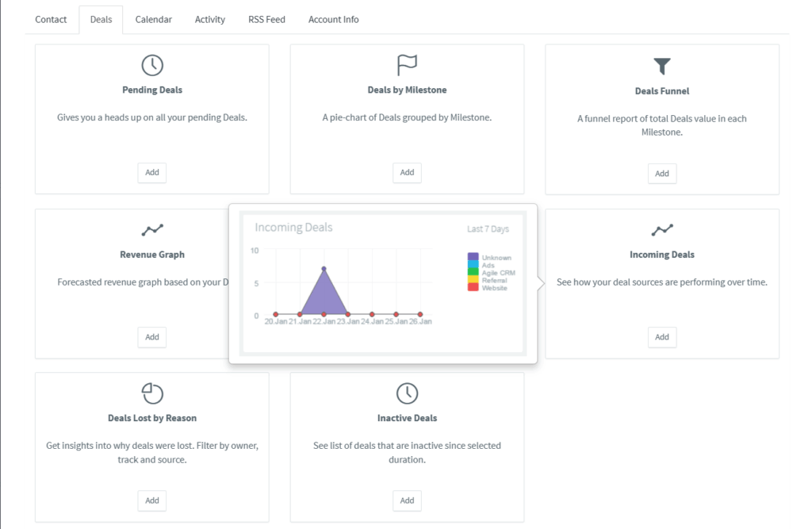Add the Pending Deals widget

point(151,172)
